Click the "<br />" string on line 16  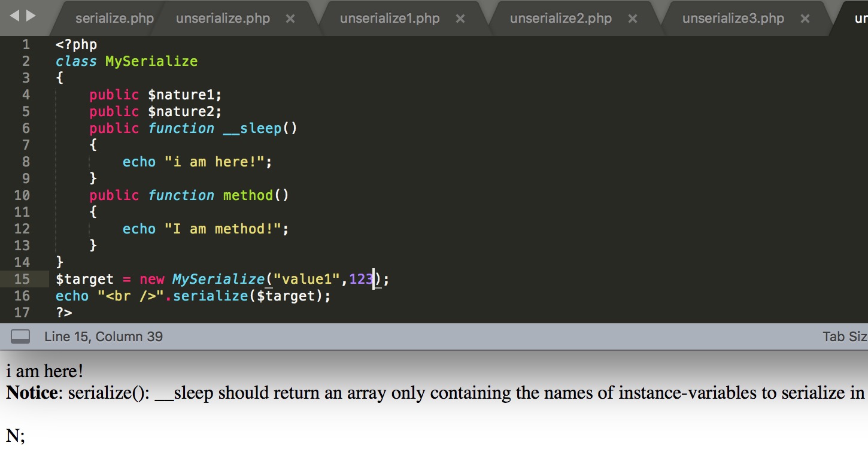pyautogui.click(x=131, y=296)
